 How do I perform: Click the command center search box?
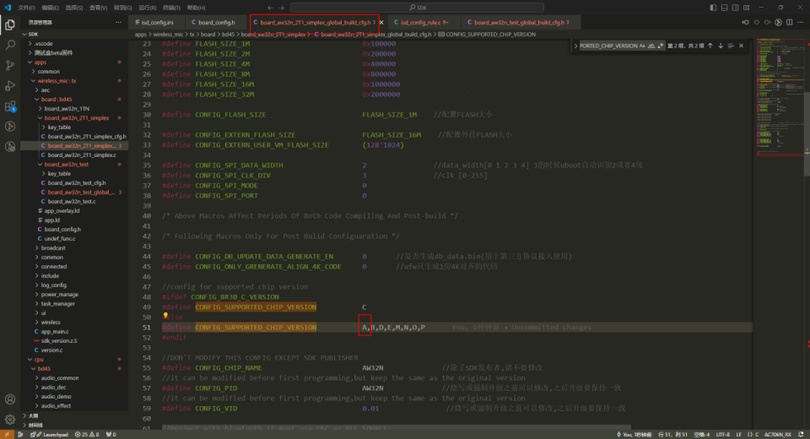pyautogui.click(x=417, y=7)
